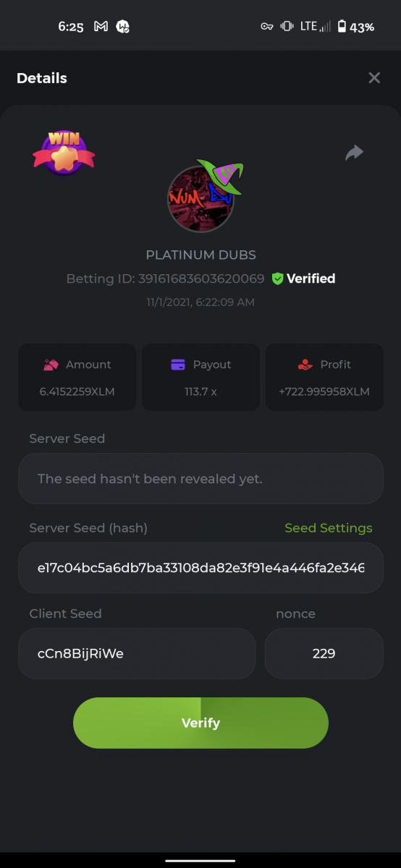
Task: Tap the purple Payout card icon
Action: coord(178,365)
